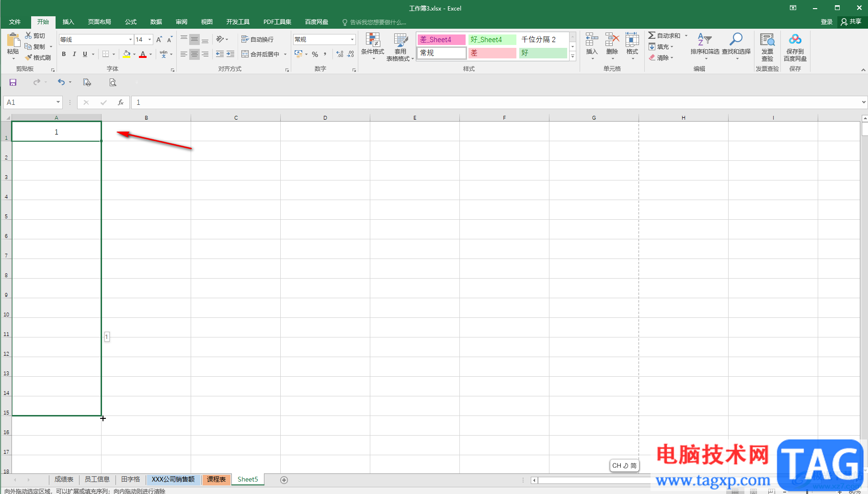
Task: Decrease font size with the smaller A icon
Action: point(170,39)
